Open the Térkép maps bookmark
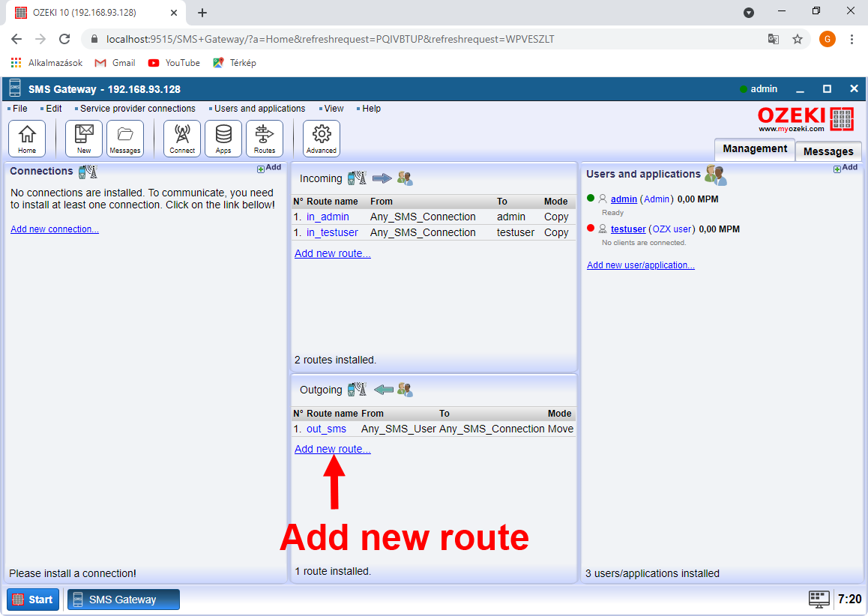868x616 pixels. pos(235,62)
